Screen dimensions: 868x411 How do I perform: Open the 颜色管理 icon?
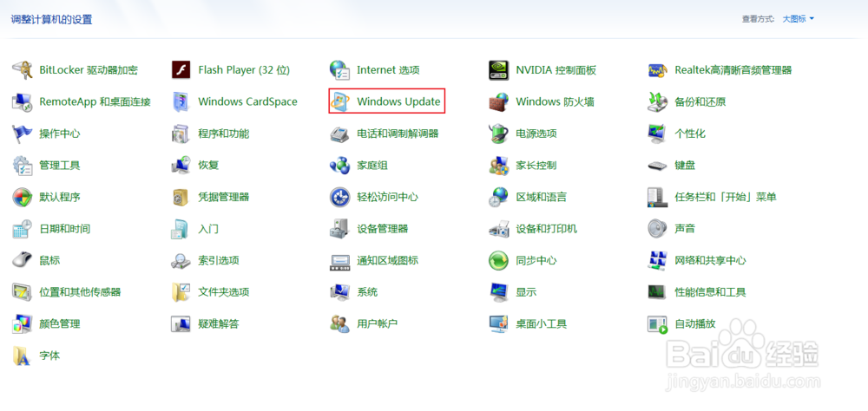tap(23, 323)
